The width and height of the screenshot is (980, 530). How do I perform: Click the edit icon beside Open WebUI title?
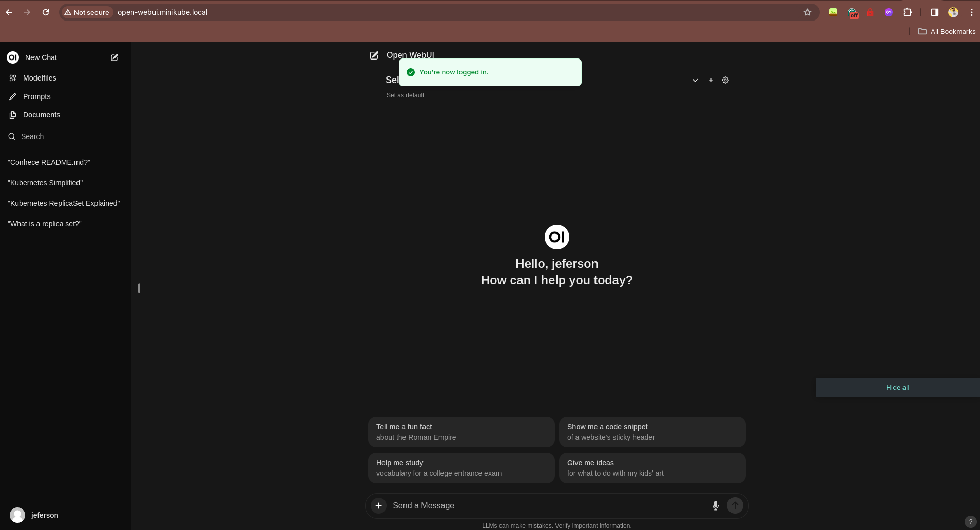click(x=374, y=55)
